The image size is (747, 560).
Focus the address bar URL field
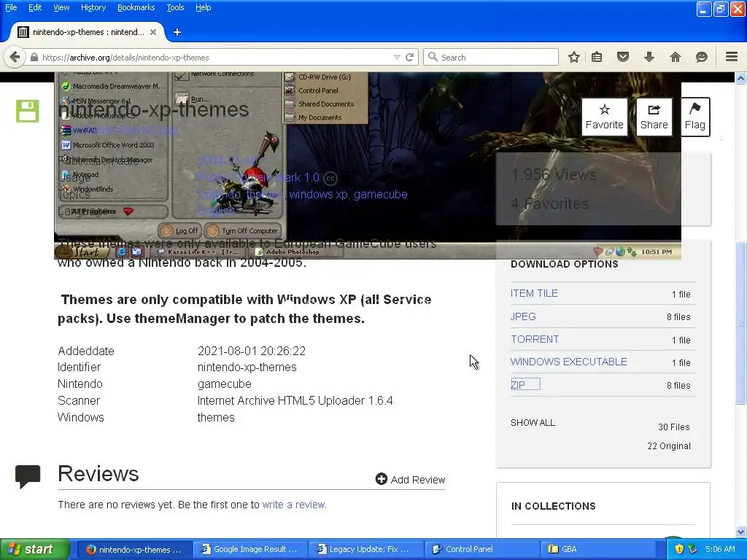tap(214, 57)
